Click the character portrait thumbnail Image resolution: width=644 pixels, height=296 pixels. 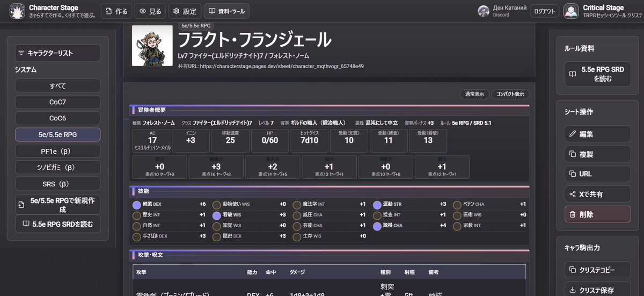pyautogui.click(x=152, y=46)
